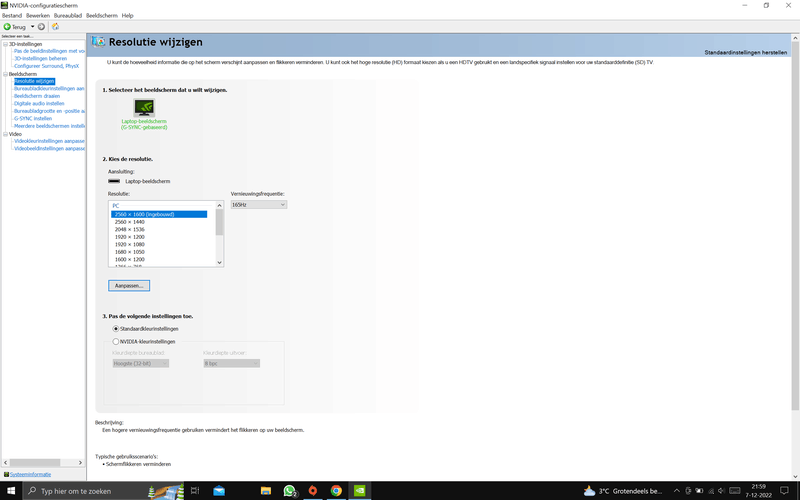
Task: Open Beeldscherm draaien task
Action: coord(37,96)
